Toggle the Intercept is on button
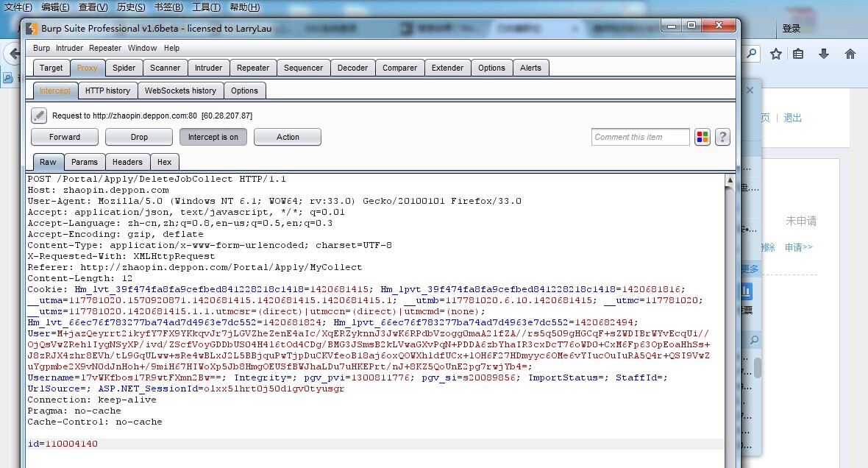 213,137
